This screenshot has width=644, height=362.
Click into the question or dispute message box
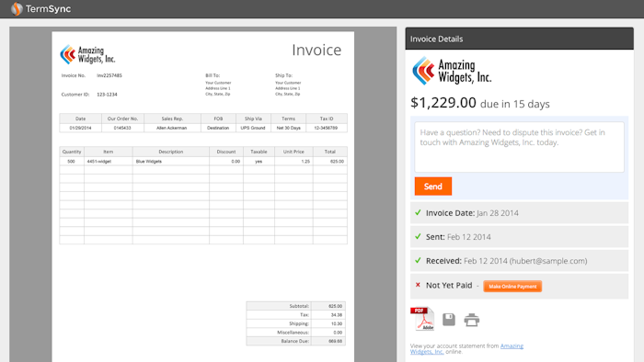click(x=519, y=147)
